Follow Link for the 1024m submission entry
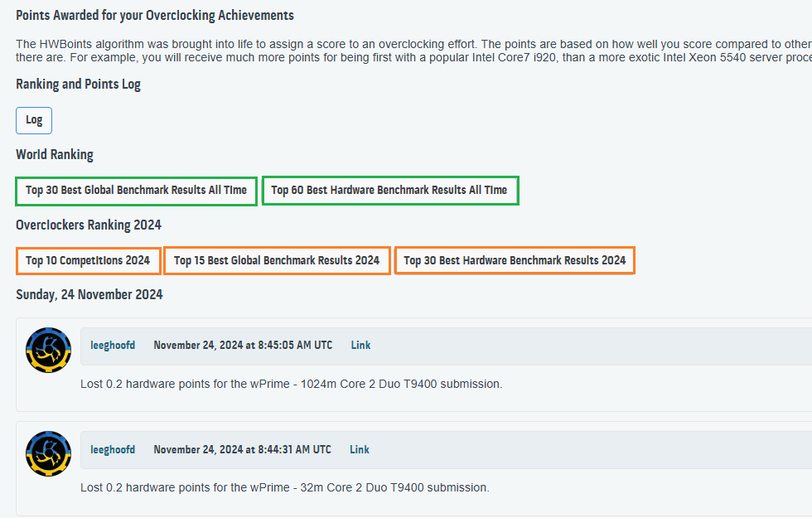Image resolution: width=812 pixels, height=518 pixels. coord(360,346)
